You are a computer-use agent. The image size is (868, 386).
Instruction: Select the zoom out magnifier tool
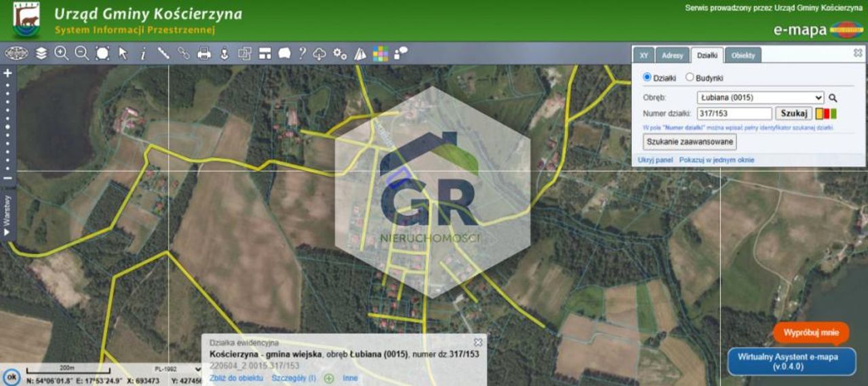click(x=82, y=53)
